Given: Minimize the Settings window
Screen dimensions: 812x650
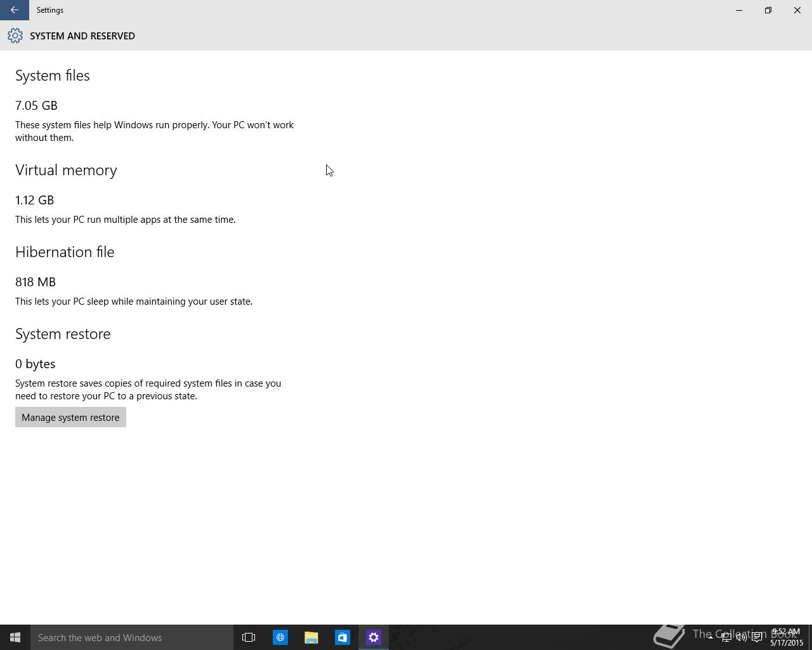Looking at the screenshot, I should point(739,10).
